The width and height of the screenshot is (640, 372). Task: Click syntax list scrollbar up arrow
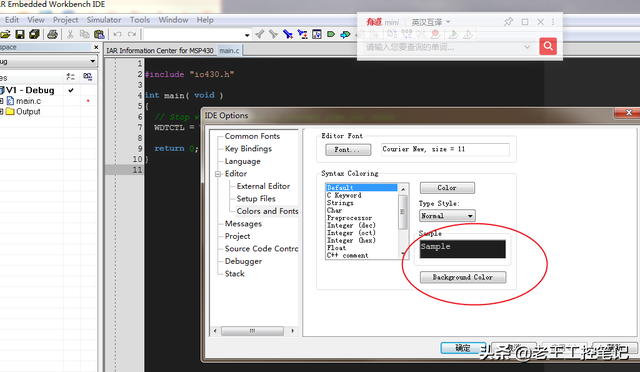(x=403, y=189)
